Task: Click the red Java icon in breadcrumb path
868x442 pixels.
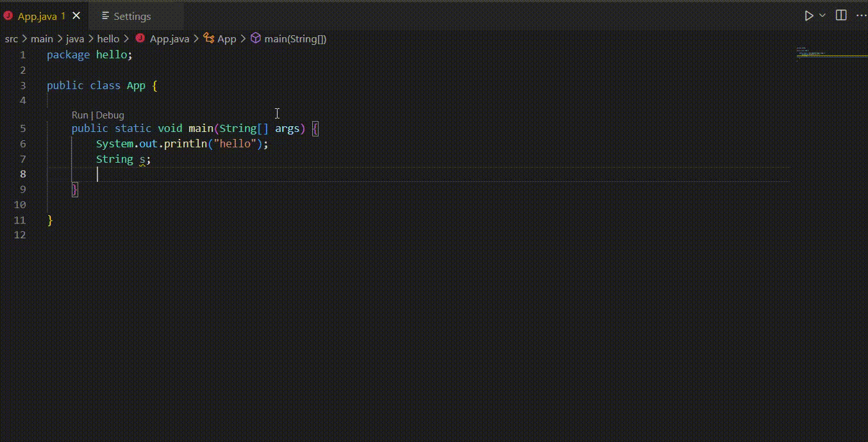Action: pyautogui.click(x=140, y=38)
